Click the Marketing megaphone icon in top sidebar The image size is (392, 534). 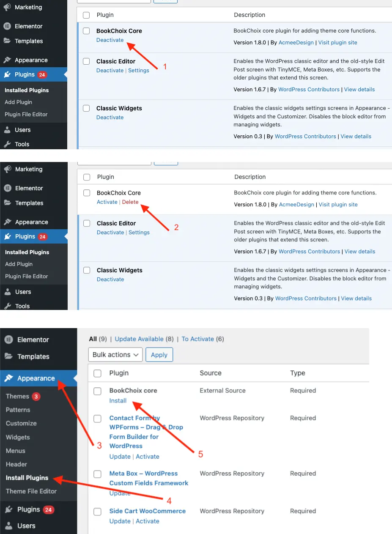7,7
